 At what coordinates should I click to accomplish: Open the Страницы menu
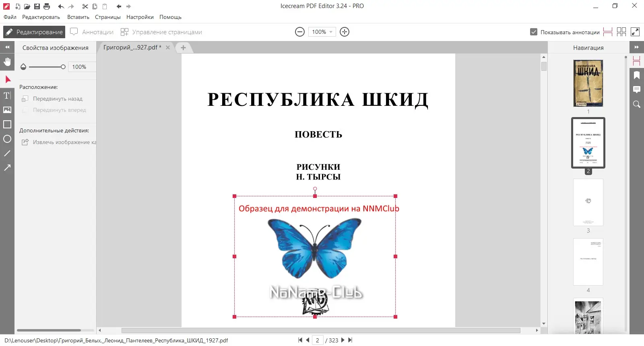(x=108, y=17)
